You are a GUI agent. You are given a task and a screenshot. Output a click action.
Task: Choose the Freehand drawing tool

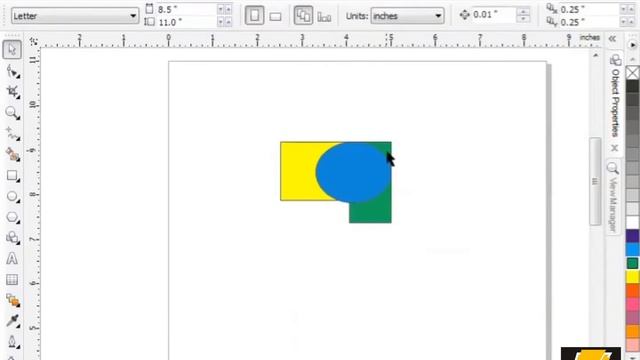click(12, 133)
